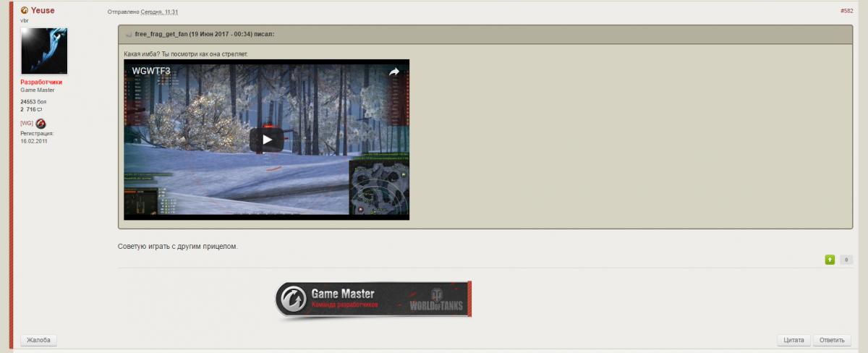Click the quote snapback icon beside free_frag_get_fan
868x353 pixels.
(x=128, y=34)
